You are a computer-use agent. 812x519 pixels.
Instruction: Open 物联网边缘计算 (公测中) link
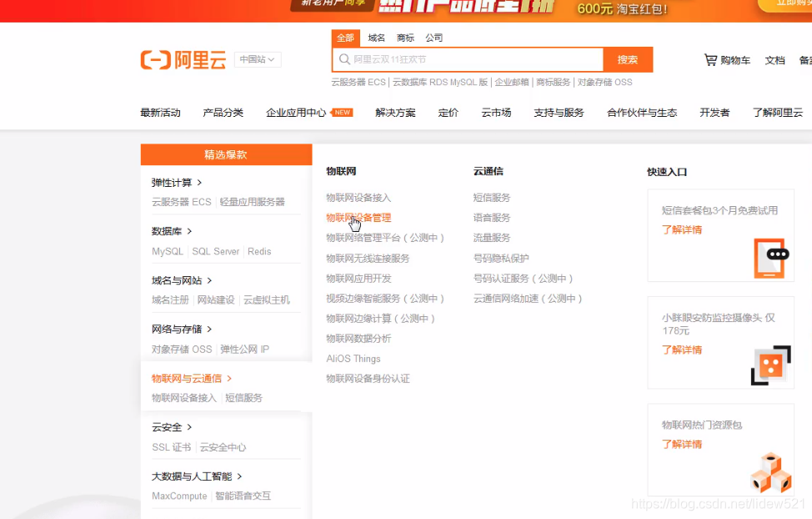(x=381, y=319)
